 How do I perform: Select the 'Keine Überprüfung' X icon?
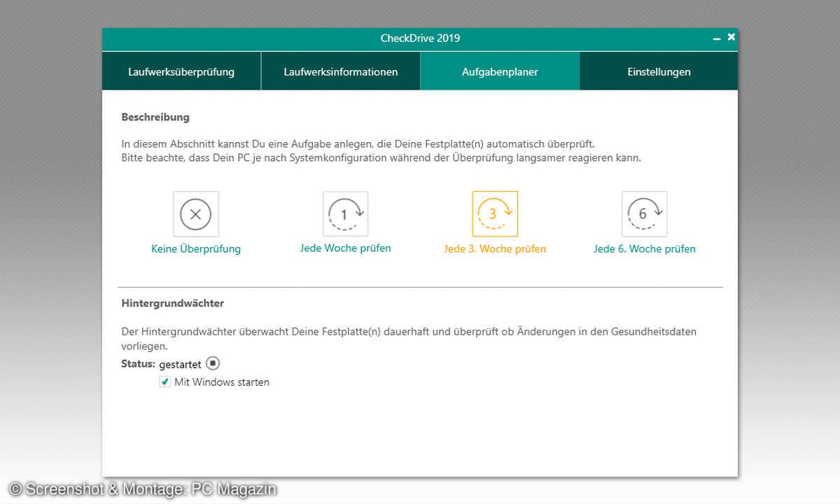[196, 214]
